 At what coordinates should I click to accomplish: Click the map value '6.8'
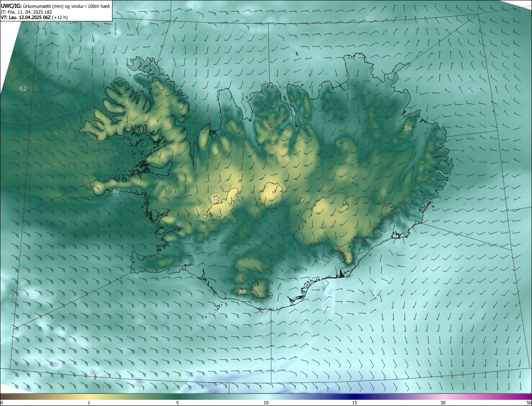13,296
